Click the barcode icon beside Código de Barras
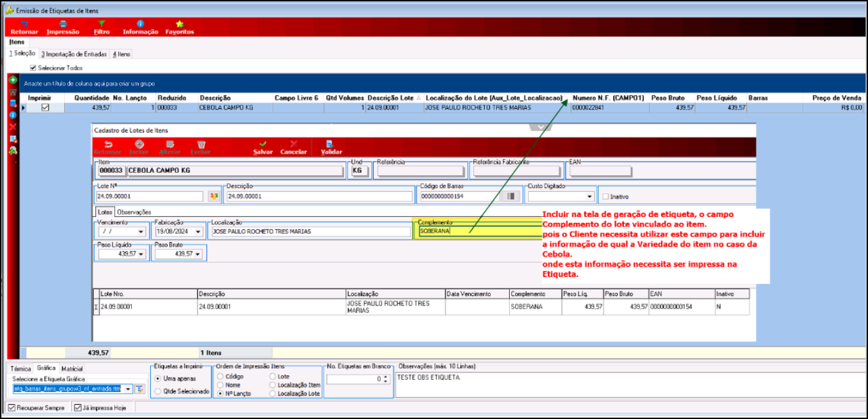Image resolution: width=868 pixels, height=419 pixels. [511, 197]
